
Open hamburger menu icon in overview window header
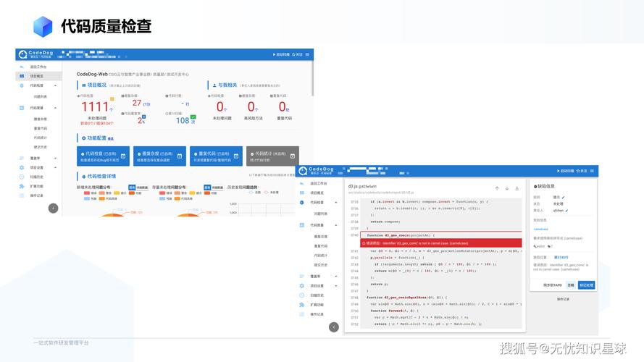tap(307, 54)
